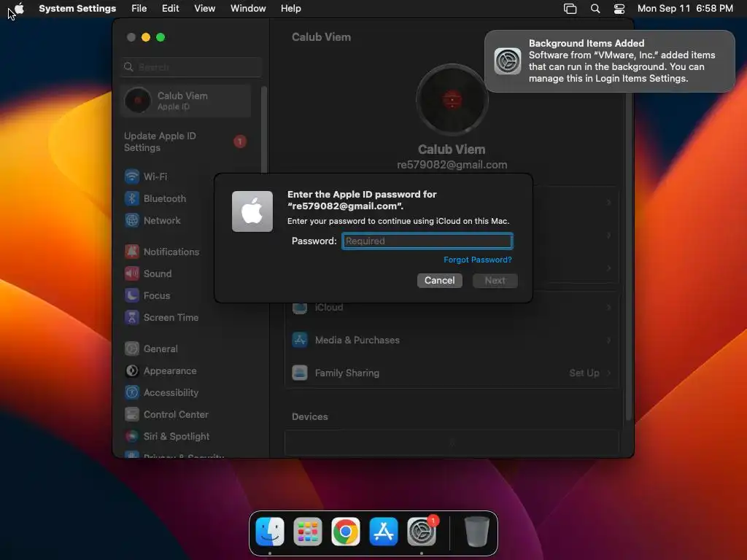The height and width of the screenshot is (560, 747).
Task: Click System Settings icon in Dock
Action: 422,532
